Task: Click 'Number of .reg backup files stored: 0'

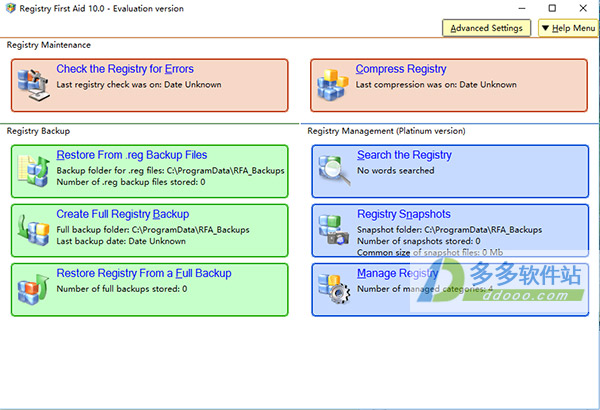Action: (131, 182)
